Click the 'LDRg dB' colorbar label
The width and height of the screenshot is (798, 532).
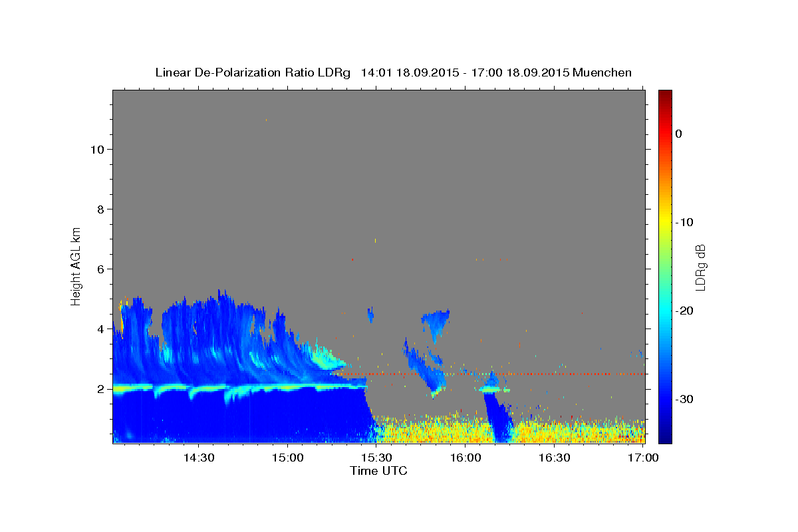(x=700, y=267)
